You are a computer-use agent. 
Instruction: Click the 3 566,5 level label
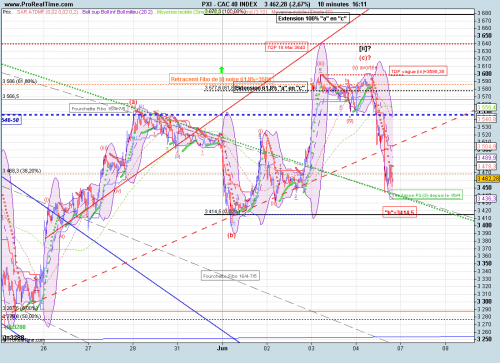point(11,96)
